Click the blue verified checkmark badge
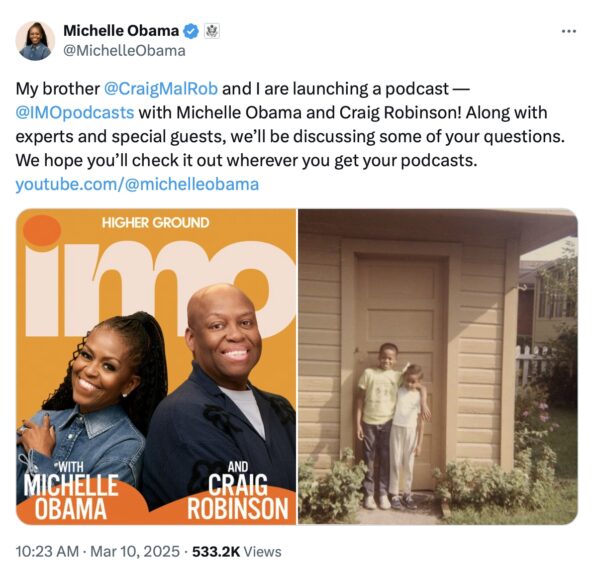 pyautogui.click(x=191, y=31)
